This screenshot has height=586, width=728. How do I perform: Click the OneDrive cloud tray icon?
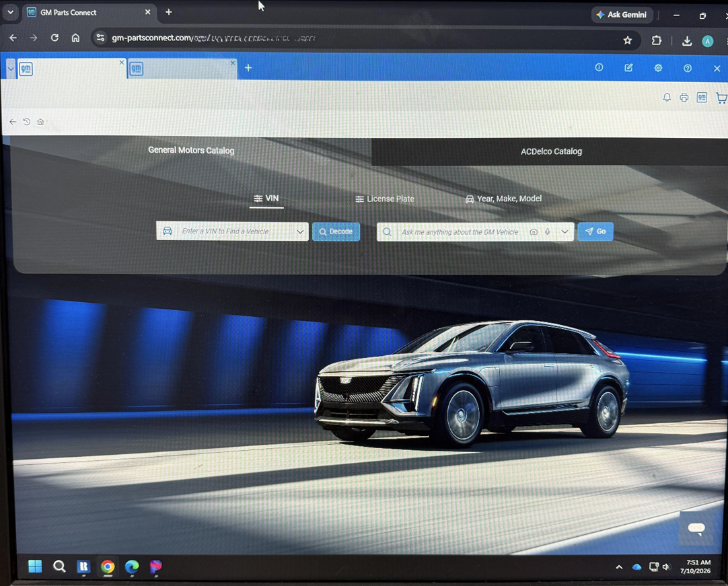point(636,567)
